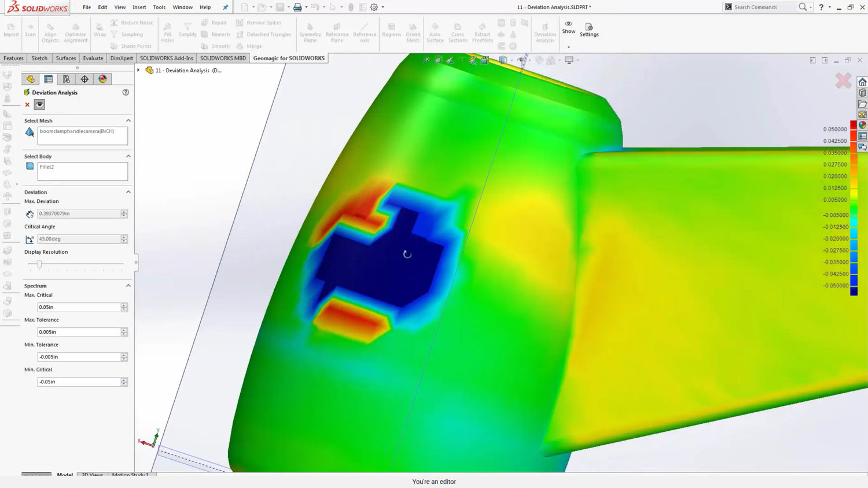The image size is (868, 488).
Task: Click the Max. Tolerance input field
Action: pyautogui.click(x=79, y=332)
